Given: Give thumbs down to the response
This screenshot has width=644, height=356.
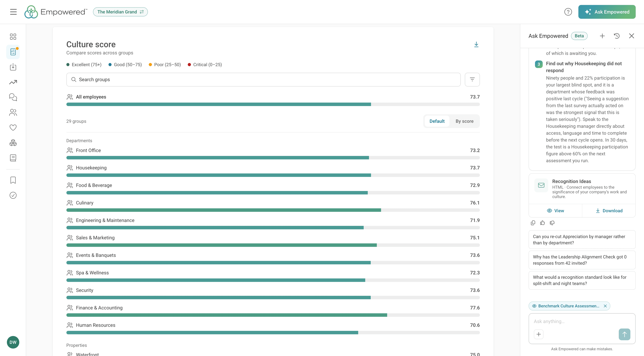Looking at the screenshot, I should (x=552, y=223).
